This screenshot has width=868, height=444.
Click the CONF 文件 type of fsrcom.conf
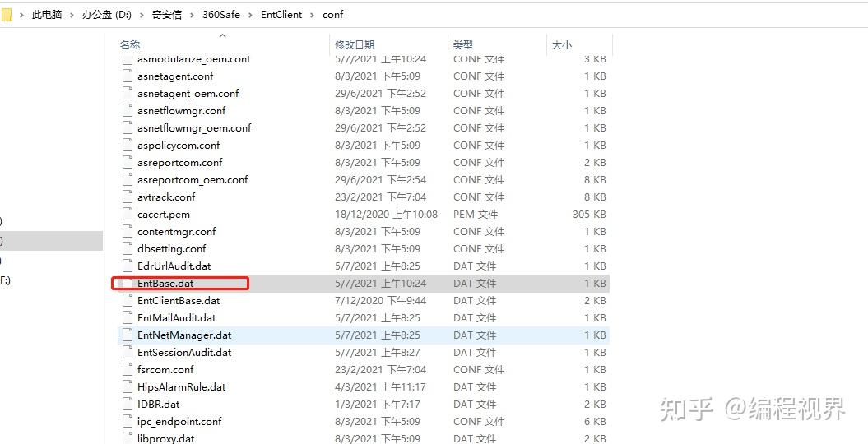479,370
